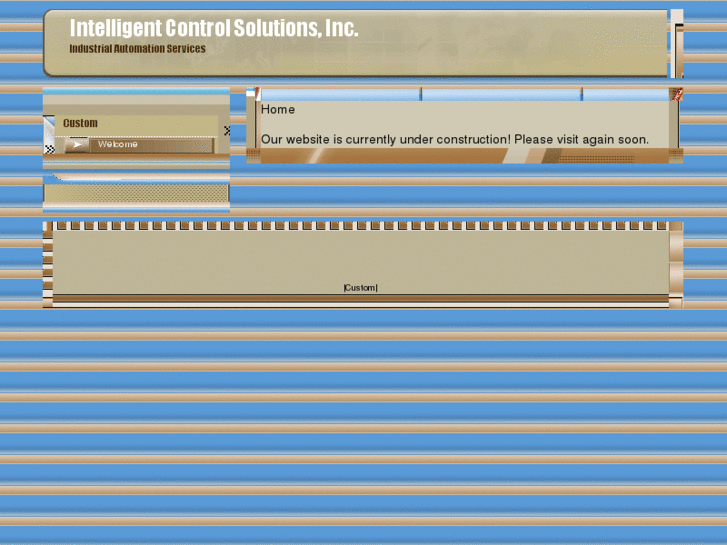The image size is (727, 545).
Task: Select the Home page heading
Action: (278, 109)
